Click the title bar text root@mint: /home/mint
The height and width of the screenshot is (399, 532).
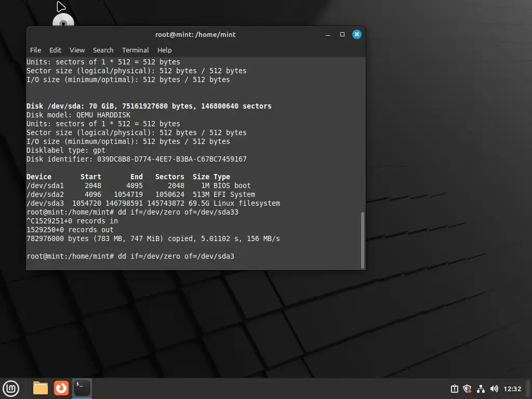click(x=195, y=35)
